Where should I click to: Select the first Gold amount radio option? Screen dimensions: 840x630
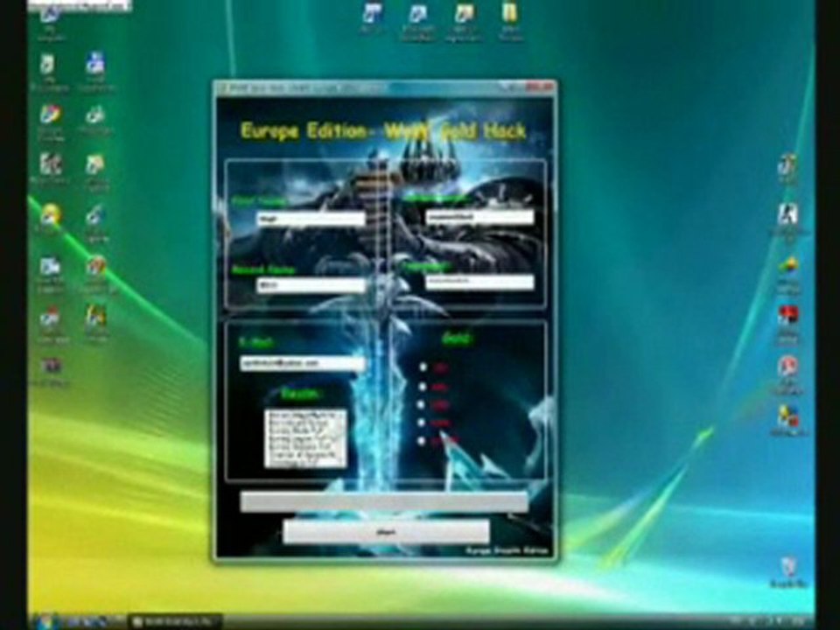coord(423,367)
